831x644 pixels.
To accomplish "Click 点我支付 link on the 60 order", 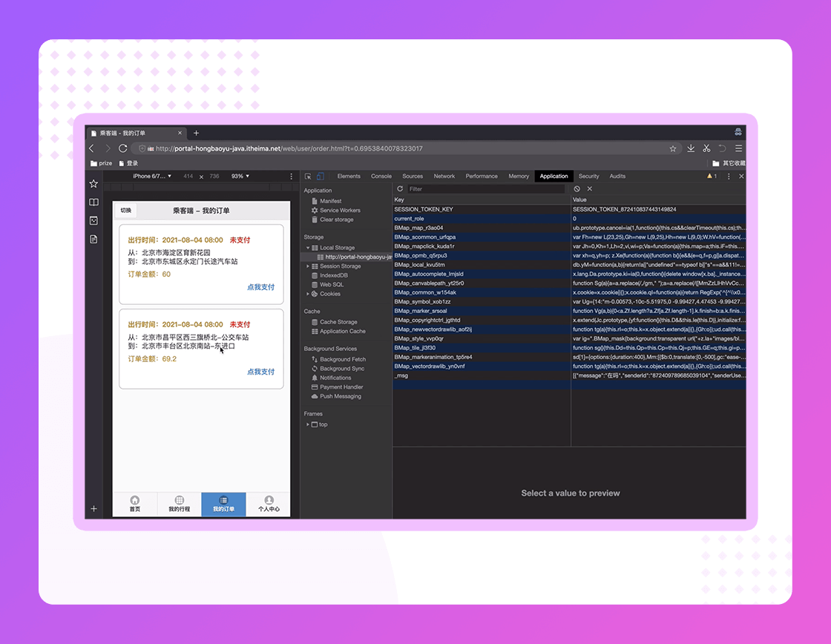I will [260, 287].
